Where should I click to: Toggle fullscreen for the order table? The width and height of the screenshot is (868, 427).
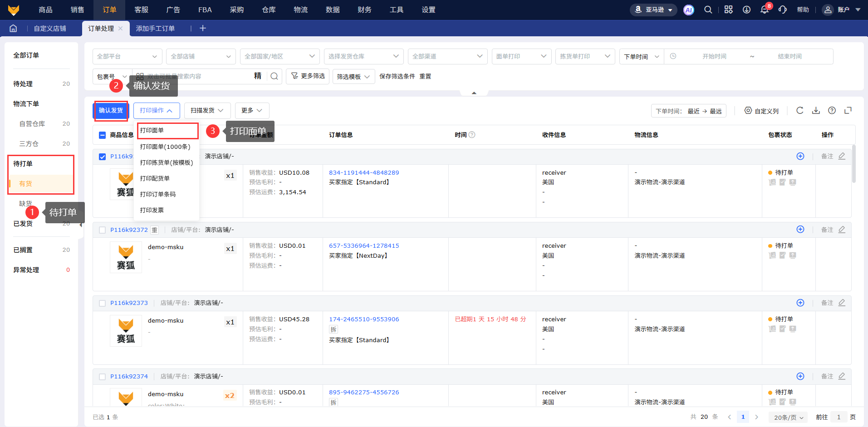(x=848, y=110)
